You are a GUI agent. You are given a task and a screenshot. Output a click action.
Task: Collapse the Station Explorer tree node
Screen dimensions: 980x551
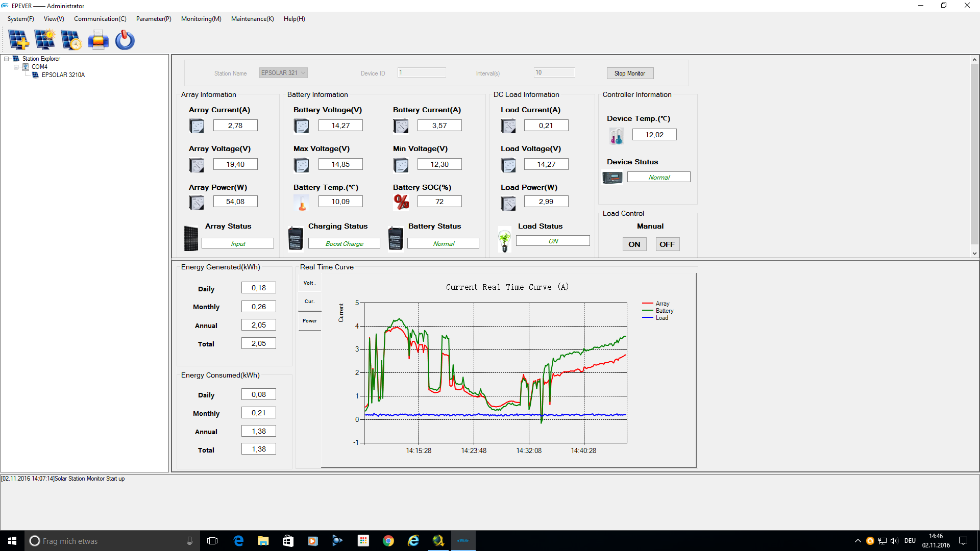pos(7,59)
